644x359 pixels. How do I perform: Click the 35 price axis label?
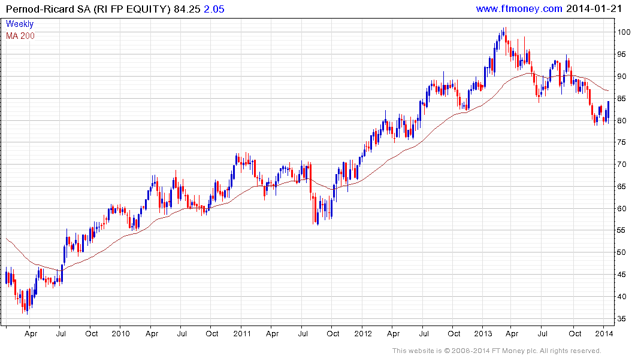click(x=622, y=319)
